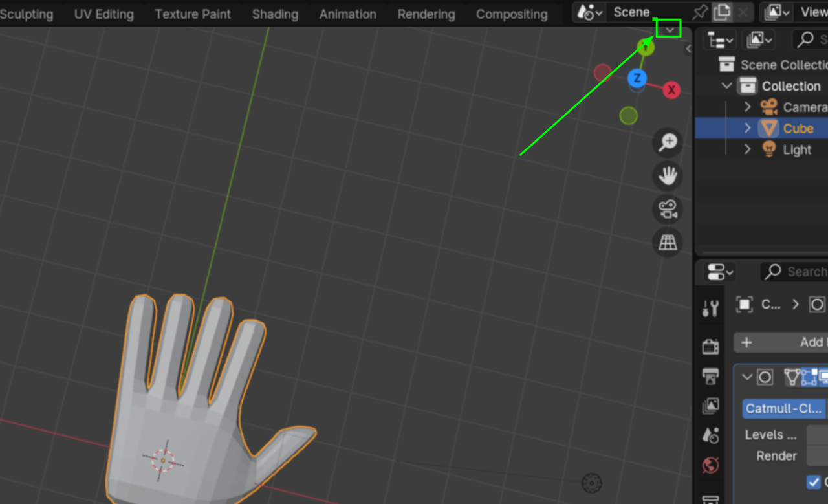Open the Texture Paint workspace
828x504 pixels.
[x=193, y=14]
